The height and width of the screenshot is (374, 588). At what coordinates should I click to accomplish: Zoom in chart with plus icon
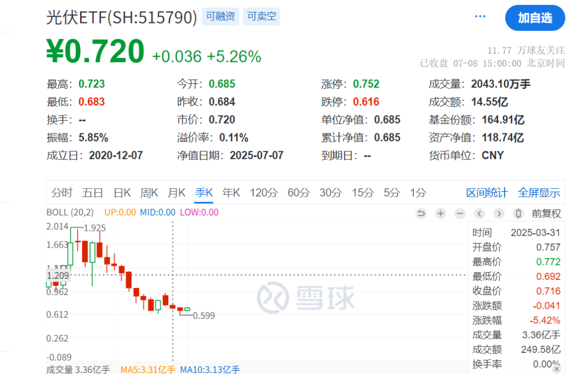[x=440, y=214]
